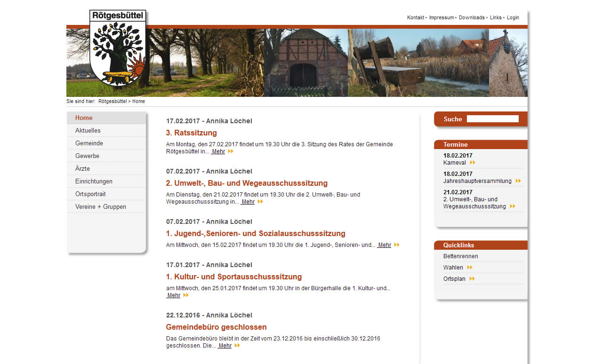Click the arrow icon after the Termine Wegeausschusssitzung entry
The width and height of the screenshot is (594, 364).
pyautogui.click(x=513, y=206)
